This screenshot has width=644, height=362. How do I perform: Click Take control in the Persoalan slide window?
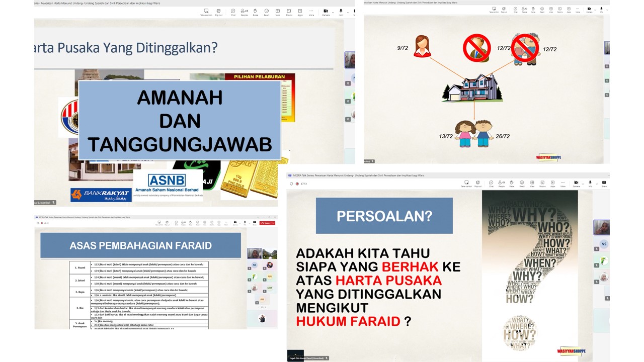coord(466,184)
